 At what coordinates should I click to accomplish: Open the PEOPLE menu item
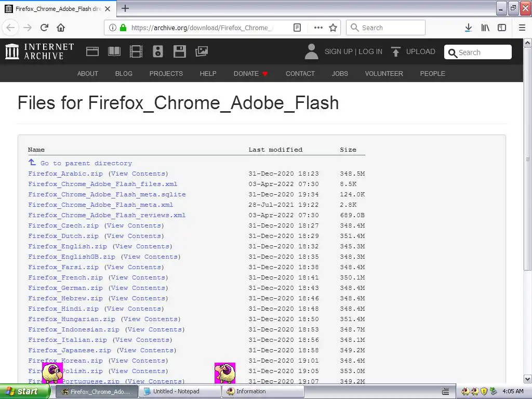click(433, 74)
